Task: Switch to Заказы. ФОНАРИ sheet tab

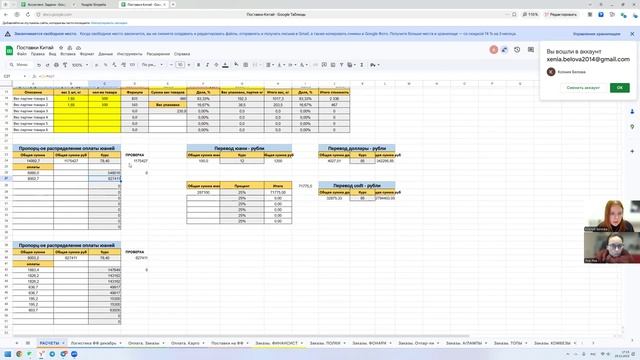Action: [x=369, y=343]
